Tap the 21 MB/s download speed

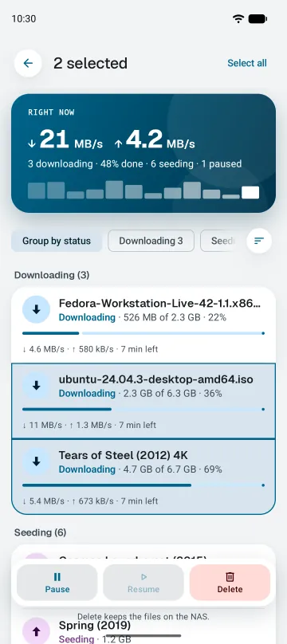(x=65, y=139)
